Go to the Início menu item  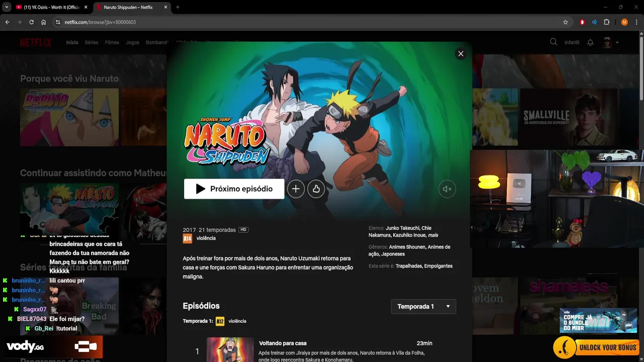(x=72, y=43)
